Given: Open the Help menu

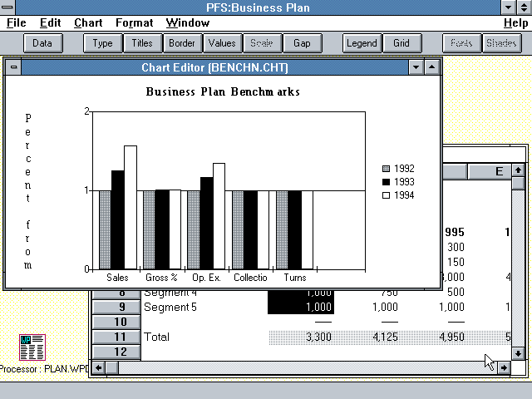Looking at the screenshot, I should point(515,22).
